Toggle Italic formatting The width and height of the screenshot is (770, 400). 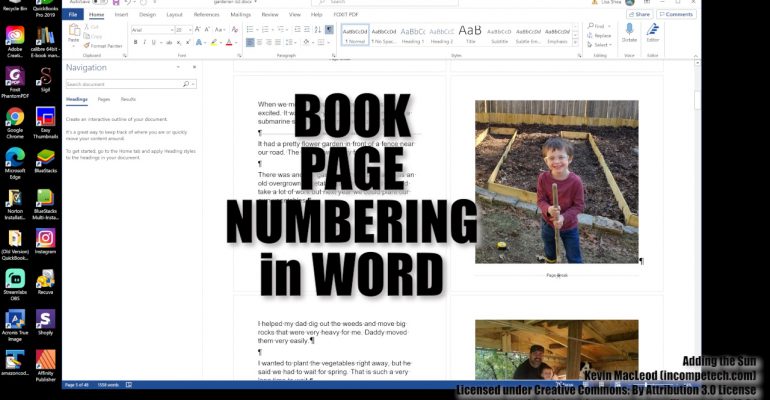click(x=144, y=43)
